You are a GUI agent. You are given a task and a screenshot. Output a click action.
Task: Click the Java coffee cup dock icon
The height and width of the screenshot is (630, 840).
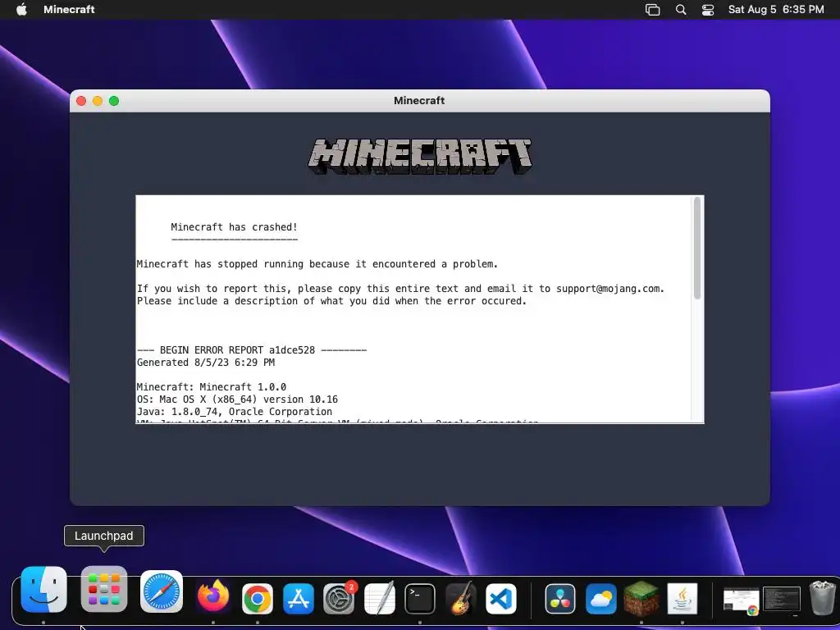pos(682,598)
